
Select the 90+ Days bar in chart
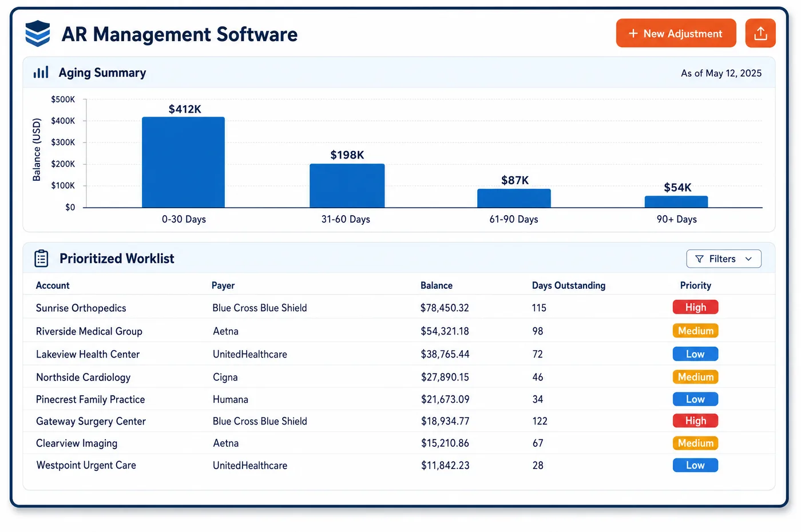pyautogui.click(x=676, y=202)
